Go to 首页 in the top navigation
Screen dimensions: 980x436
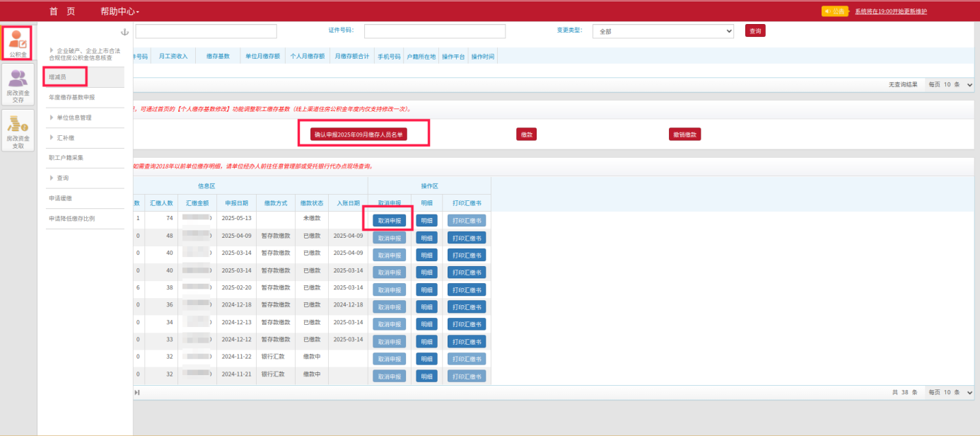pyautogui.click(x=62, y=11)
